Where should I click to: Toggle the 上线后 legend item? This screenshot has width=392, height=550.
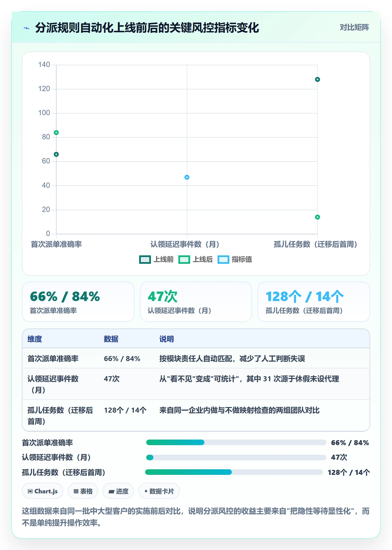coord(195,260)
